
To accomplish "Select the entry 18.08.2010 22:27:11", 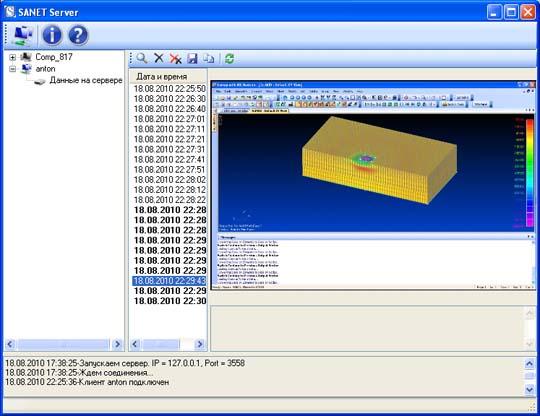I will click(x=169, y=129).
